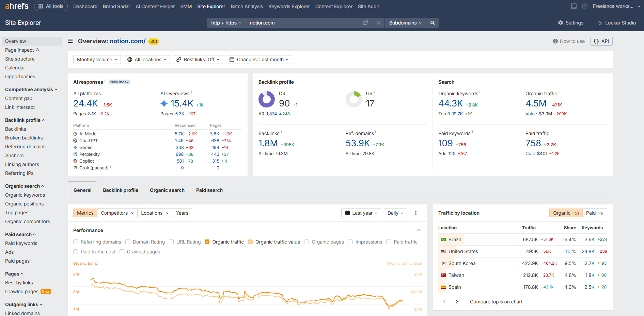Click the ChatGPT platform icon
The width and height of the screenshot is (644, 316).
point(75,140)
